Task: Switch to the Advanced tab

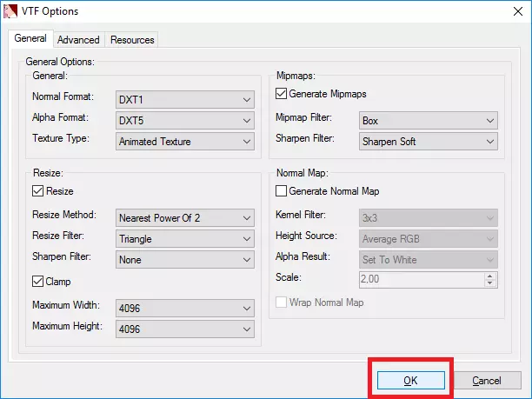Action: pos(78,40)
